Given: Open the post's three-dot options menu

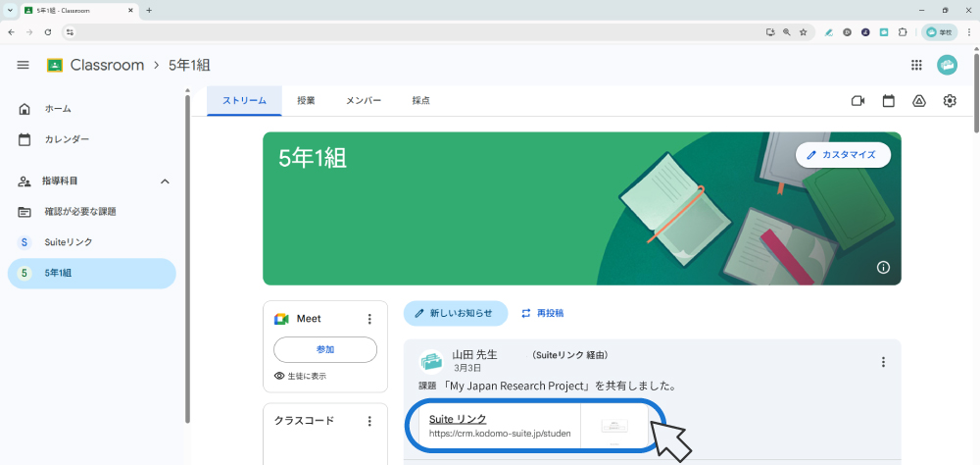Looking at the screenshot, I should click(x=883, y=362).
